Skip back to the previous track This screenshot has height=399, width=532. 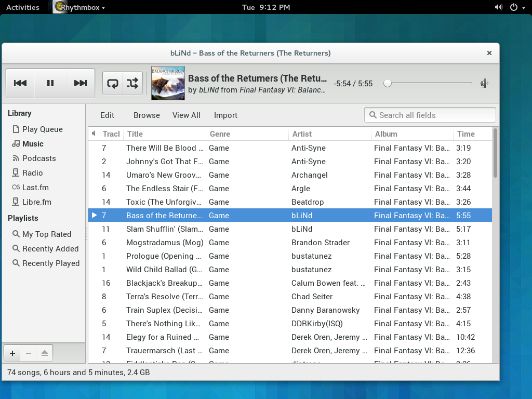point(20,83)
